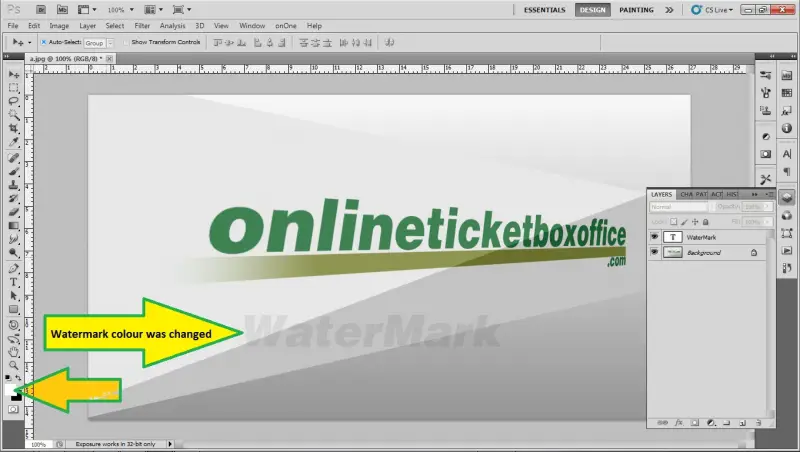Link layers icon in Layers panel
The width and height of the screenshot is (800, 452).
(x=662, y=422)
